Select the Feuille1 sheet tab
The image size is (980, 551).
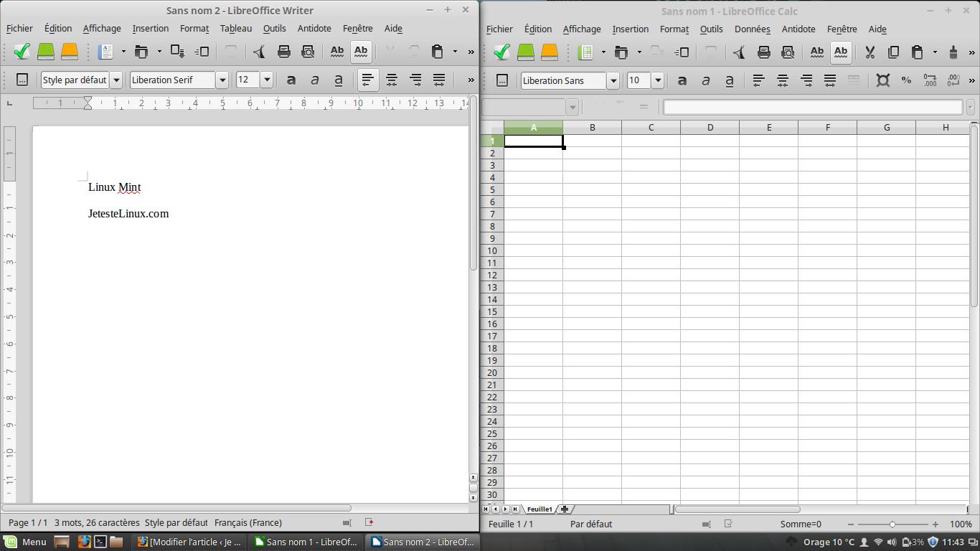coord(540,509)
